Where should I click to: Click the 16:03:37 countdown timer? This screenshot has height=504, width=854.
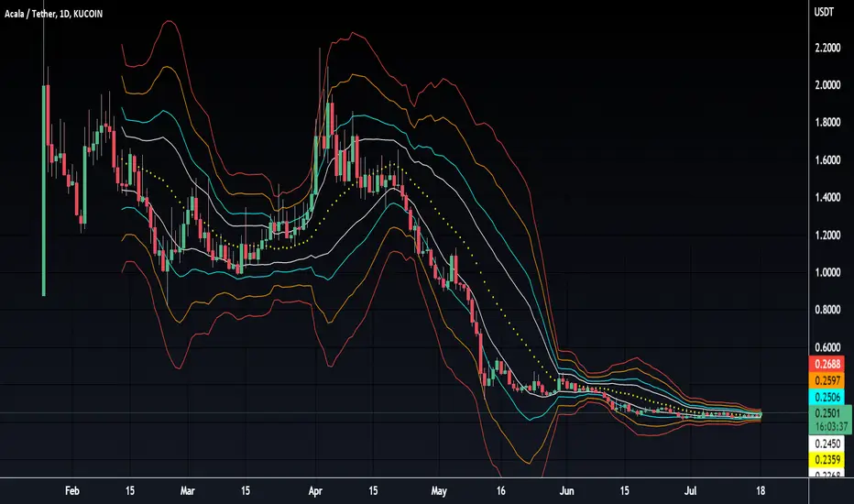point(831,427)
